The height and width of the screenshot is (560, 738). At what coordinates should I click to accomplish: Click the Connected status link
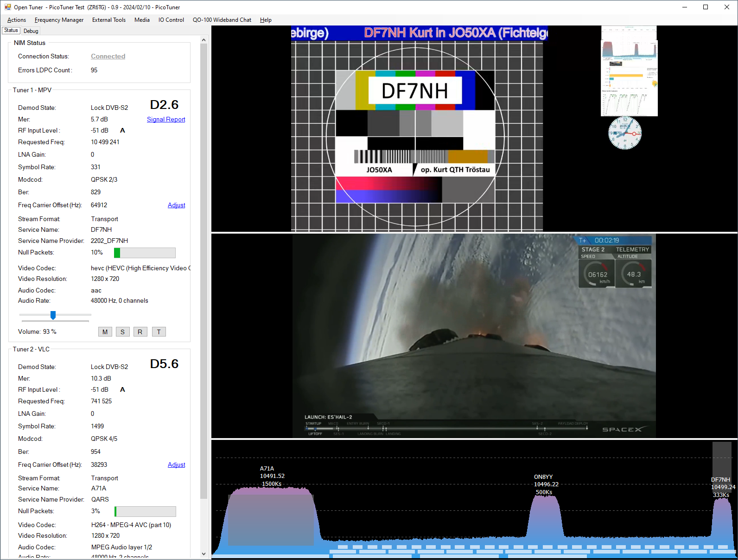click(x=108, y=56)
